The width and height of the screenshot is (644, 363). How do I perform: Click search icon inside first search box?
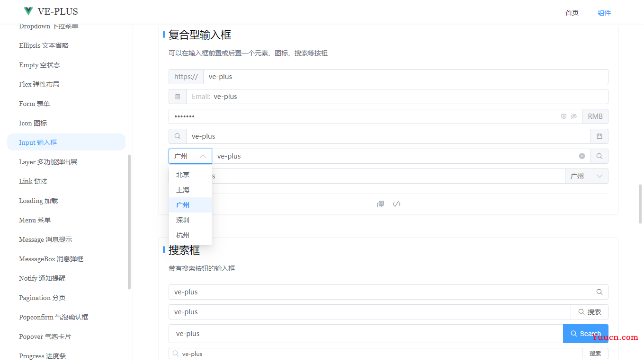click(x=599, y=292)
